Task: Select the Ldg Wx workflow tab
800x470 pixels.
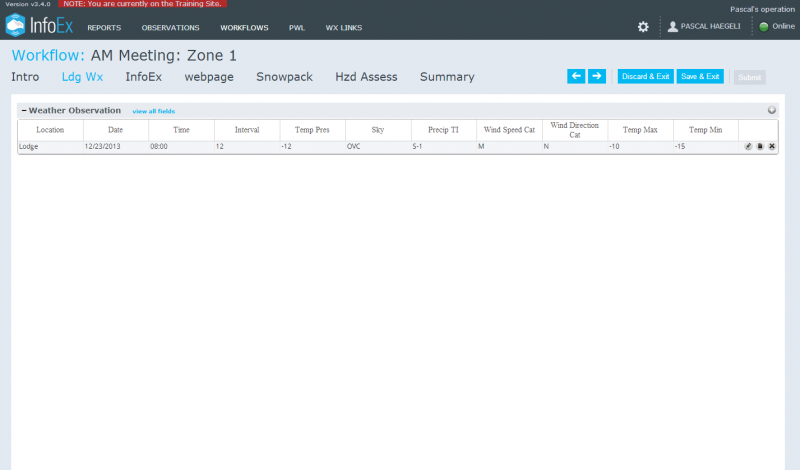Action: click(x=82, y=77)
